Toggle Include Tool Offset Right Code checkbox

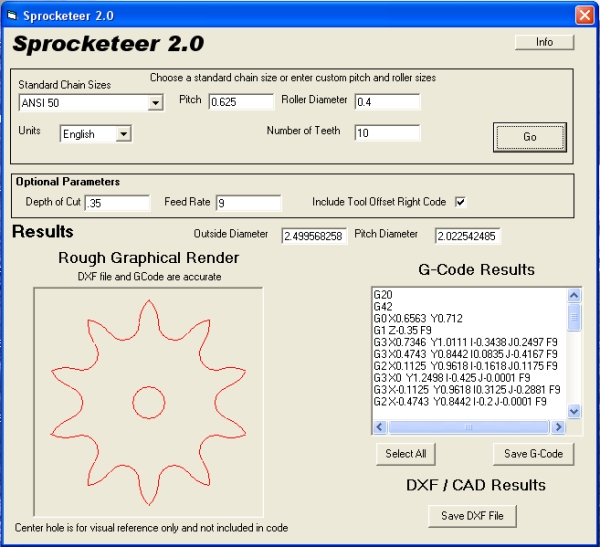pyautogui.click(x=460, y=202)
